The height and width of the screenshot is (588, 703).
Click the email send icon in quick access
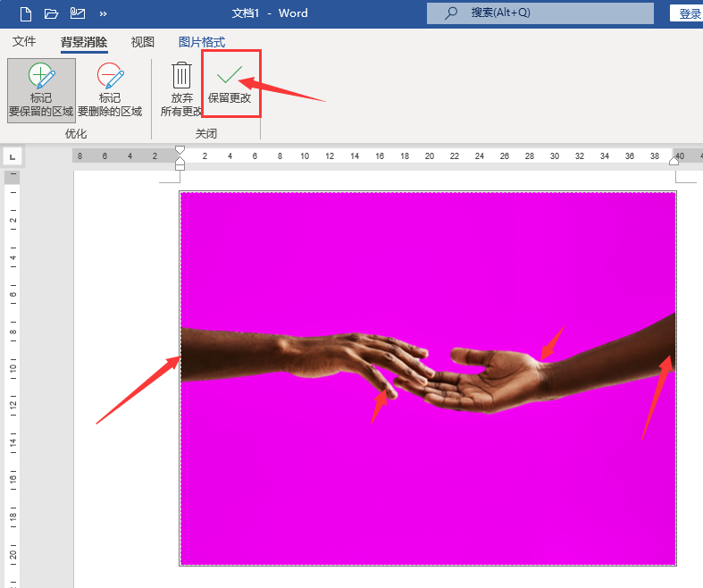(78, 13)
